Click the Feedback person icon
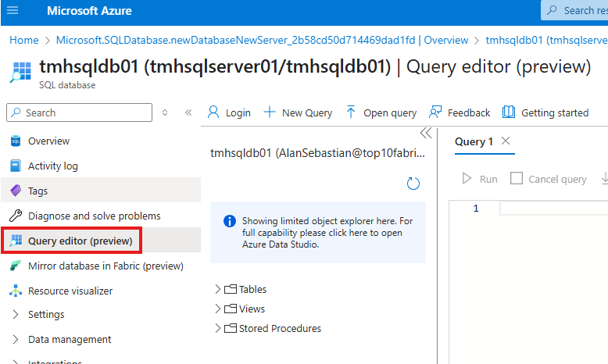608x364 pixels. (435, 112)
